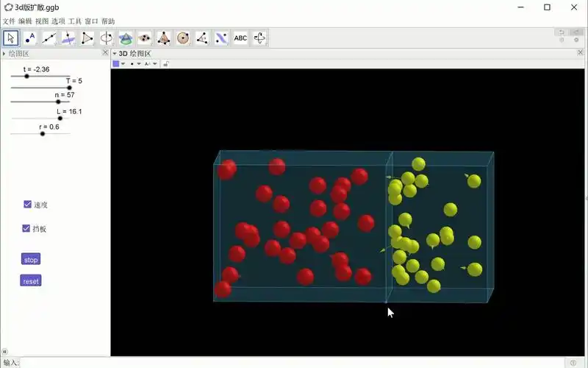Click the lock icon in 3D style bar
Viewport: 588px width, 368px height.
166,64
